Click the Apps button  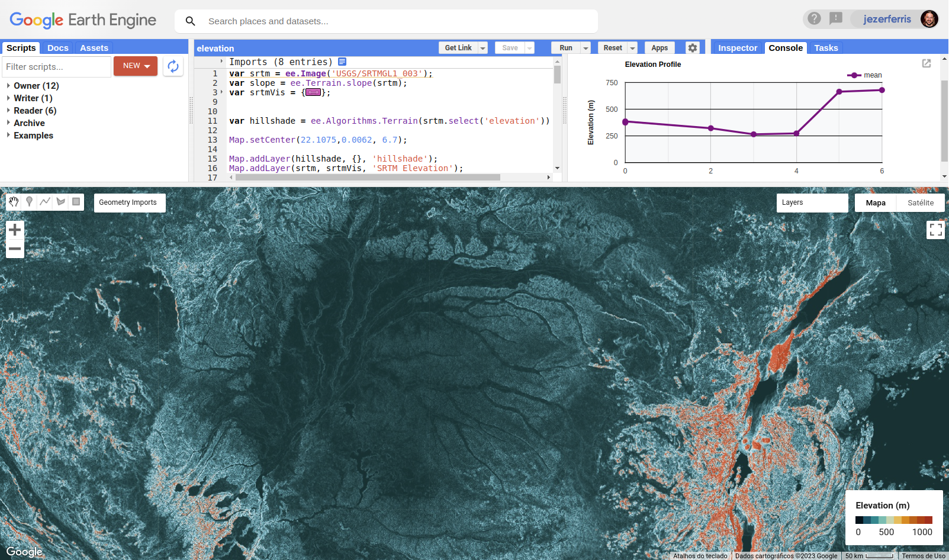[659, 48]
